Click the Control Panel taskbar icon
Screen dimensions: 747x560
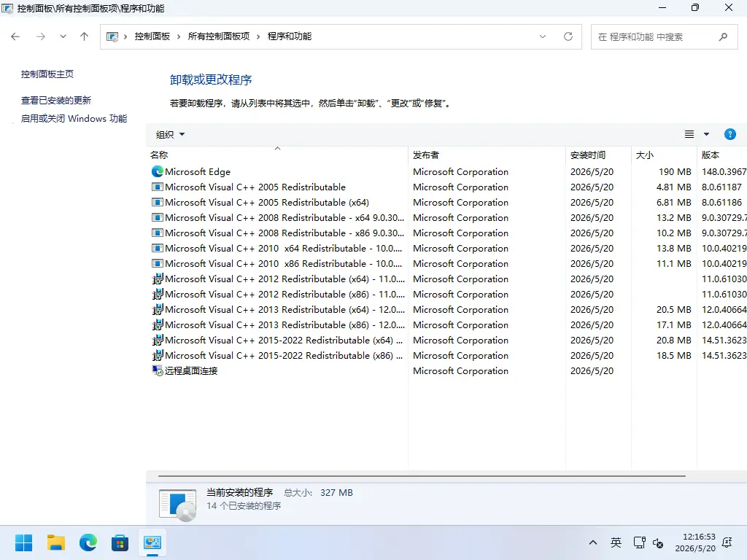pyautogui.click(x=152, y=542)
